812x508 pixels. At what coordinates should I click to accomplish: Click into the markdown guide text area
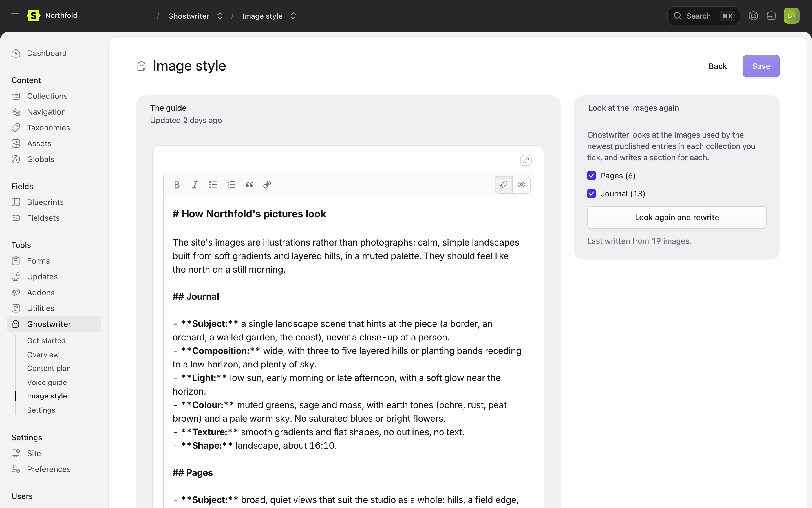[348, 352]
